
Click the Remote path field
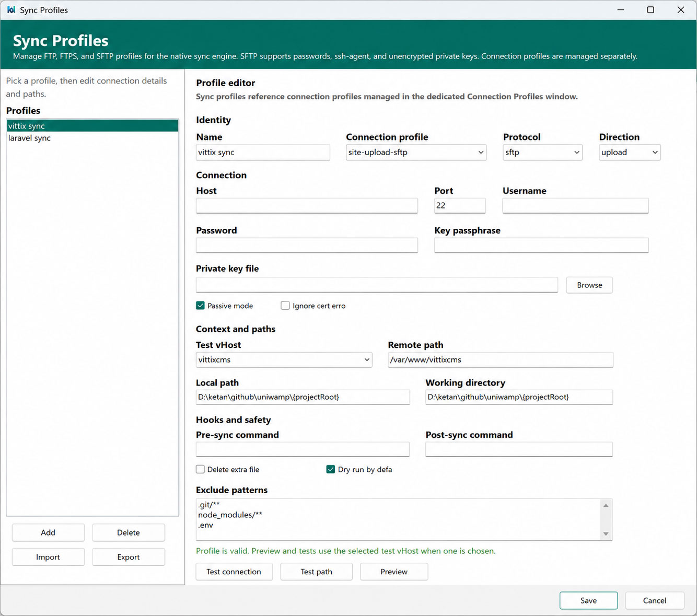tap(501, 360)
